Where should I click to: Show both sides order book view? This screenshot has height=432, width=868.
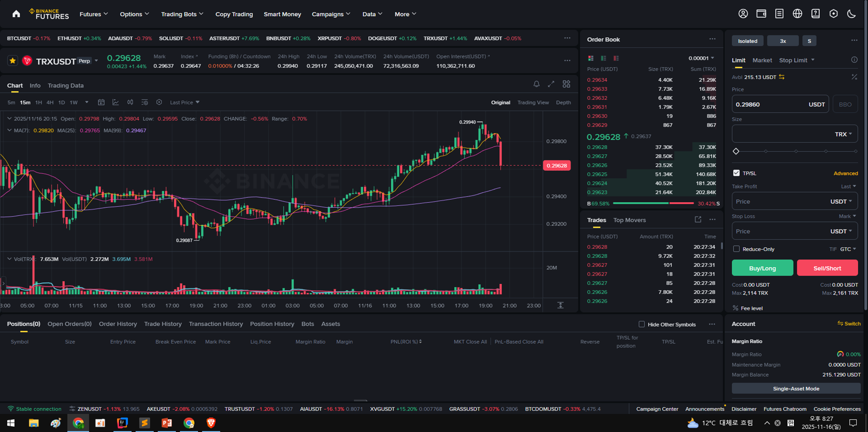pos(591,58)
